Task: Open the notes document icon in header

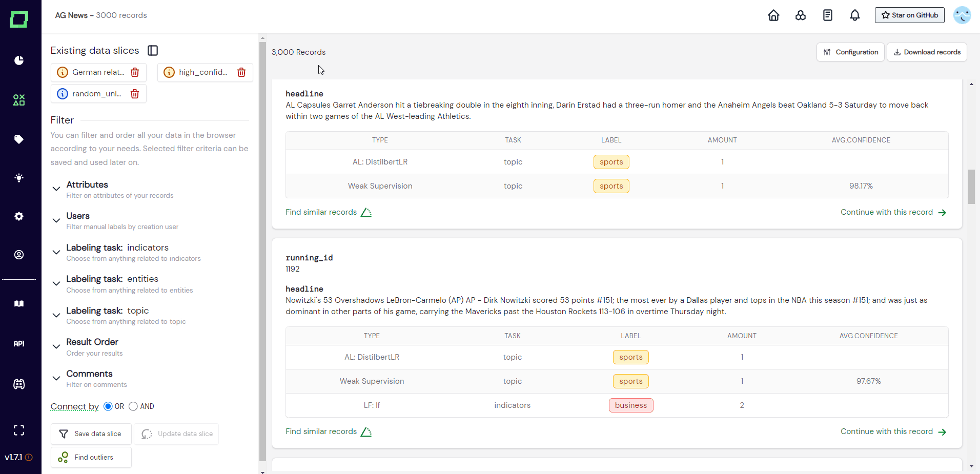Action: click(828, 15)
